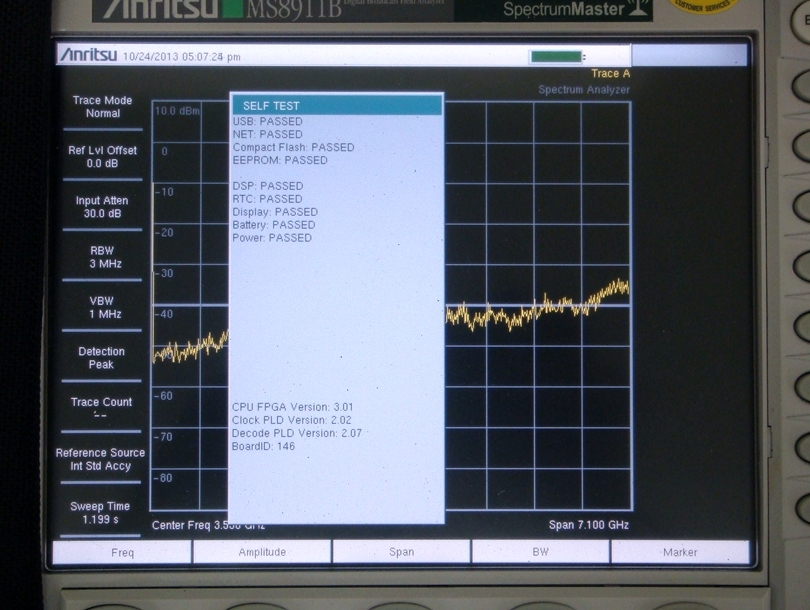810x610 pixels.
Task: Click the RTC: PASSED result
Action: pos(267,199)
